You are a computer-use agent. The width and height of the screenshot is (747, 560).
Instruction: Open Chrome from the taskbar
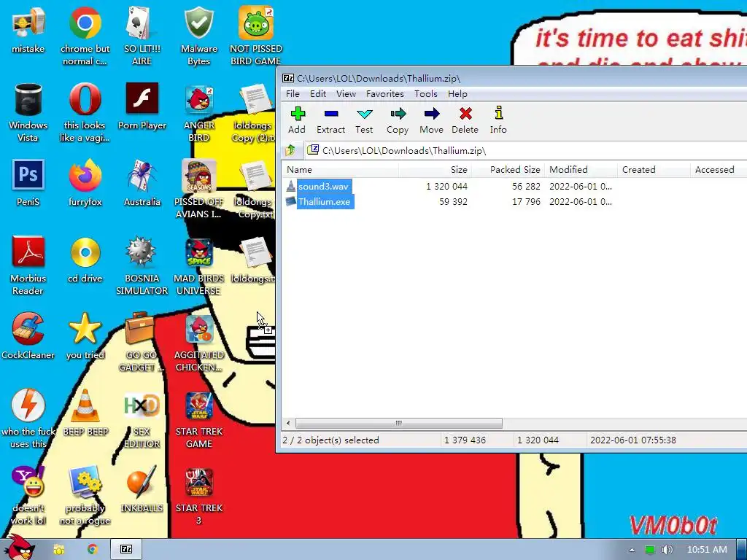coord(92,550)
